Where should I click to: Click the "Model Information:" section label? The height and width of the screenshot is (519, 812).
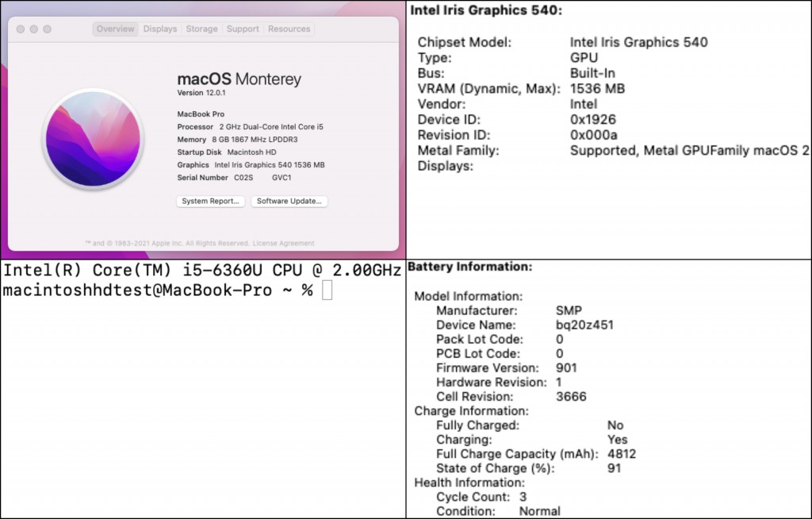(468, 296)
